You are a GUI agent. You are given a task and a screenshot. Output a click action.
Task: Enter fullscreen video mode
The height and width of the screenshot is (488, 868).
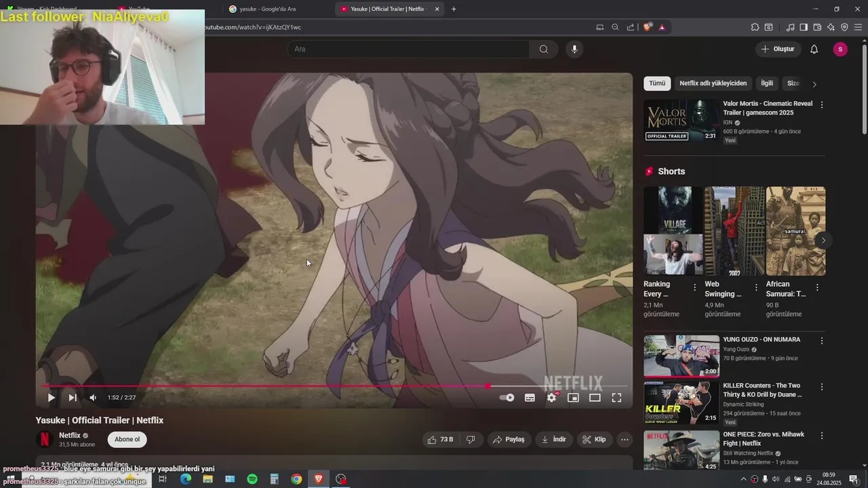pyautogui.click(x=616, y=398)
